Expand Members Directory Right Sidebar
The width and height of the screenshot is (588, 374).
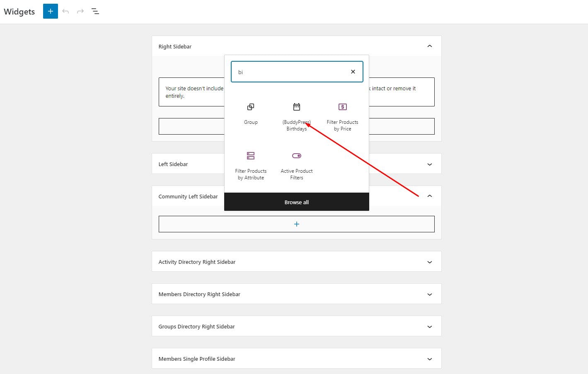[430, 294]
